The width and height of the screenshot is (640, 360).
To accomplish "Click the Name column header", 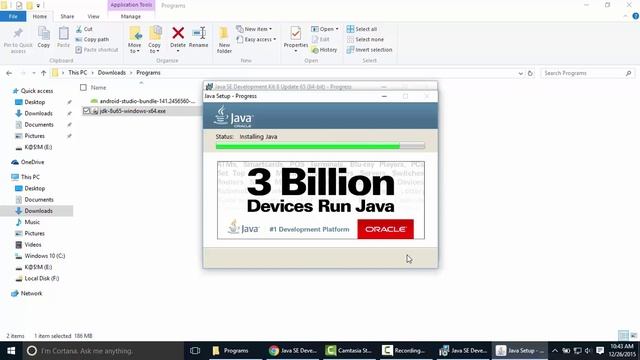I will pyautogui.click(x=98, y=87).
